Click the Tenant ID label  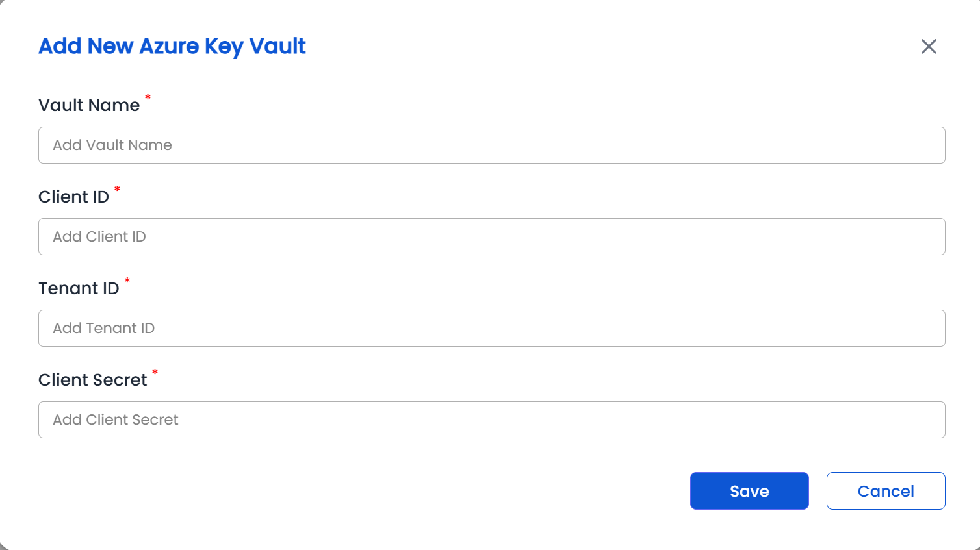click(78, 288)
